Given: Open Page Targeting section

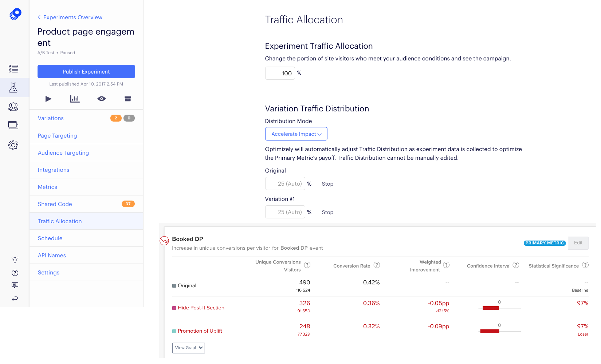Looking at the screenshot, I should [x=86, y=136].
